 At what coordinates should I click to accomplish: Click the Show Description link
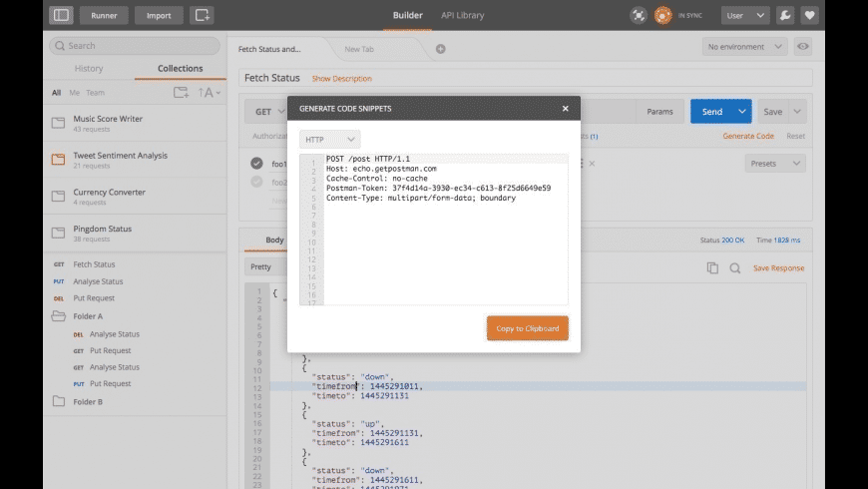[x=341, y=78]
